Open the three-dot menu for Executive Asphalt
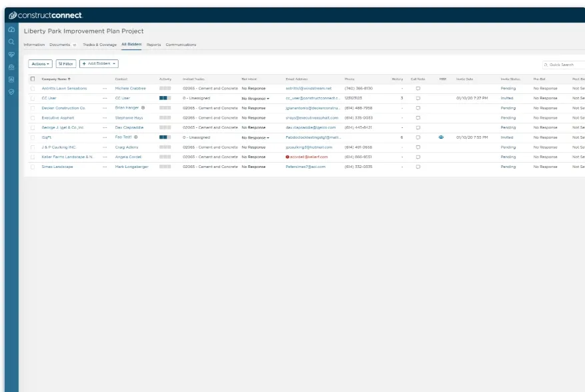The image size is (585, 392). tap(105, 117)
